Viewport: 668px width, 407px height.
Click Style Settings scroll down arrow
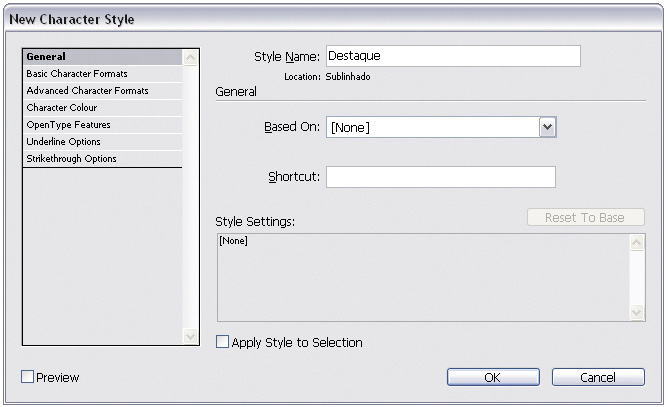(636, 312)
